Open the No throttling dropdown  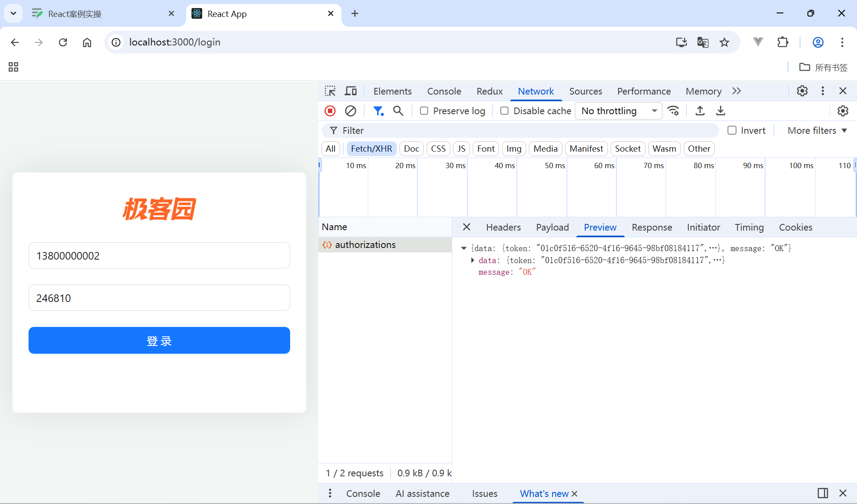619,111
